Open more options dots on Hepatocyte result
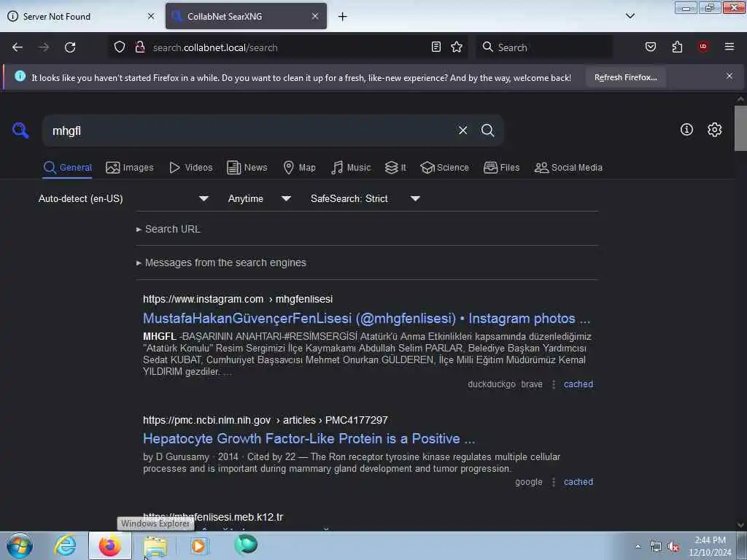This screenshot has height=560, width=747. pyautogui.click(x=553, y=482)
